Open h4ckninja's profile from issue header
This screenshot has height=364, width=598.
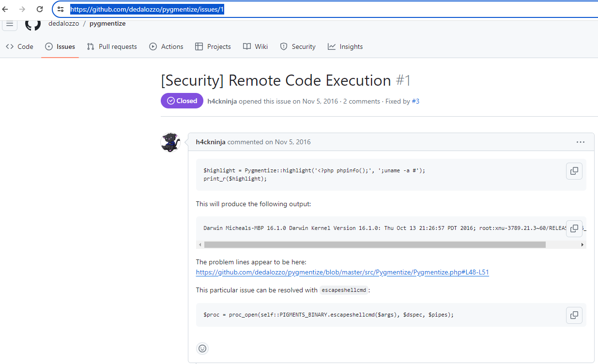point(222,101)
